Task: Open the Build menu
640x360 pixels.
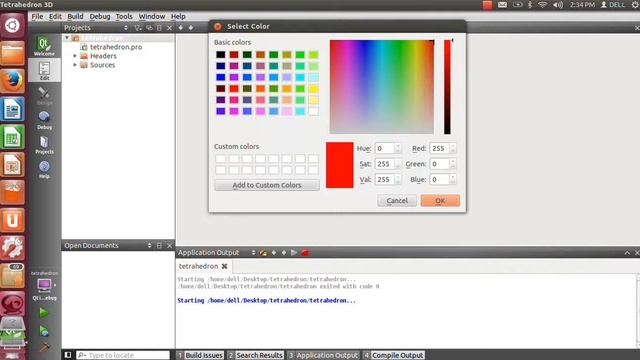Action: coord(75,16)
